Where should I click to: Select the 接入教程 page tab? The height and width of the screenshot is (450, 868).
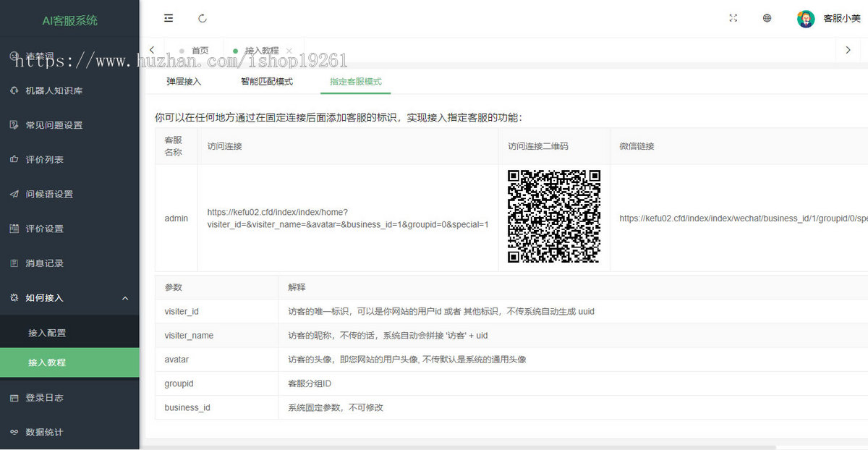point(262,51)
